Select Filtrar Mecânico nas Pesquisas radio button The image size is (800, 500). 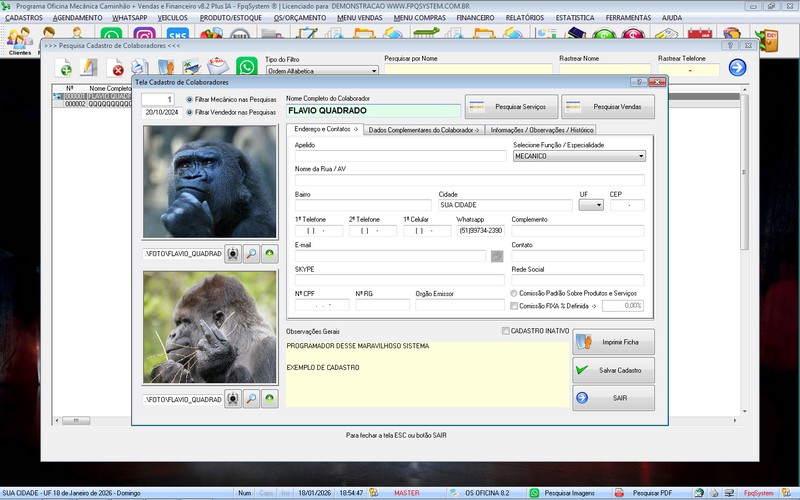(x=190, y=100)
